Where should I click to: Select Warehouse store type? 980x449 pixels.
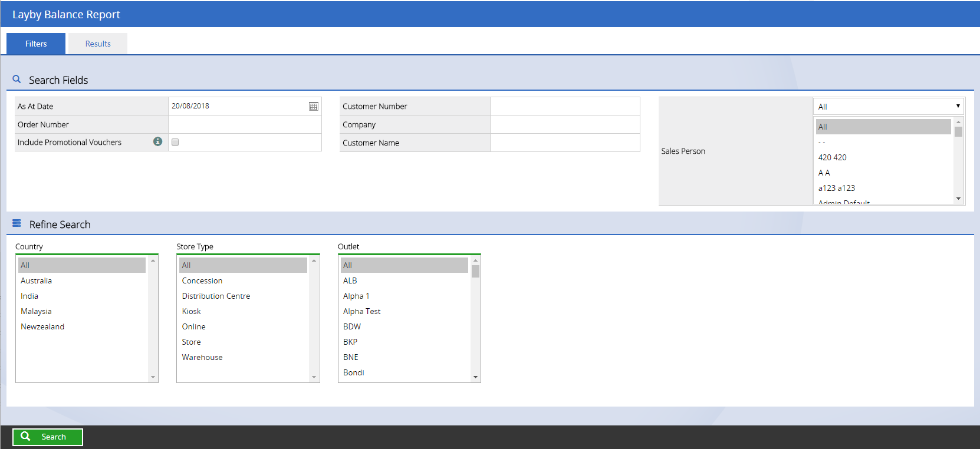243,357
